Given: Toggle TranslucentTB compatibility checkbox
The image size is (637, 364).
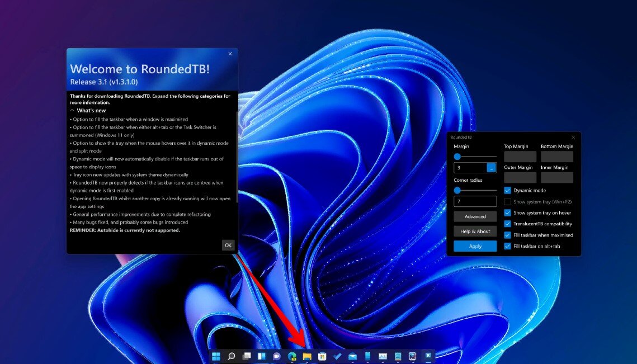Looking at the screenshot, I should 507,224.
